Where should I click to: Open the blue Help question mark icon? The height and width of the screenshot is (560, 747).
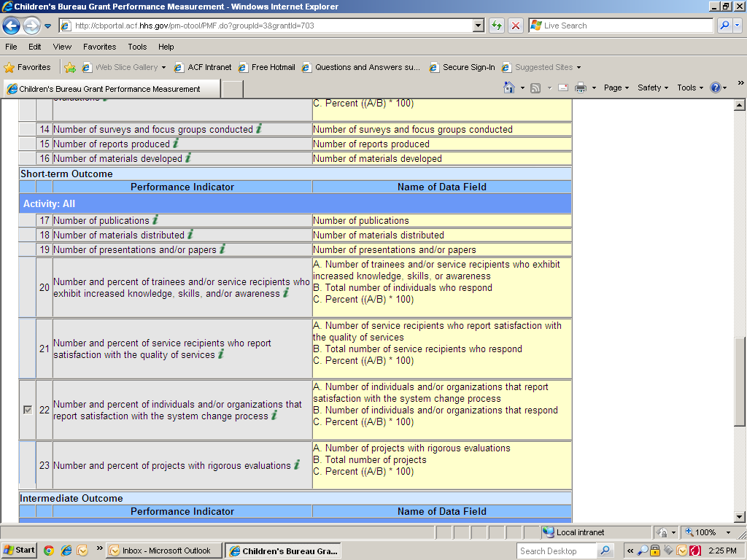715,87
